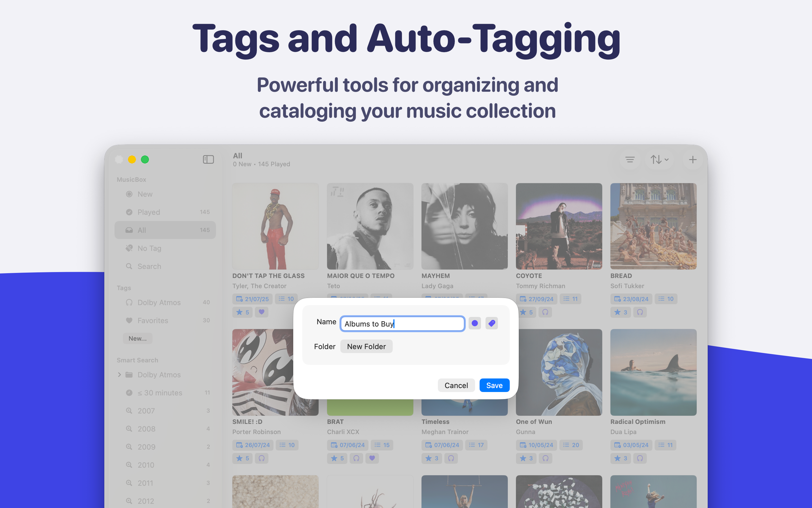Image resolution: width=812 pixels, height=508 pixels.
Task: Select Favorites tag in sidebar
Action: [165, 321]
